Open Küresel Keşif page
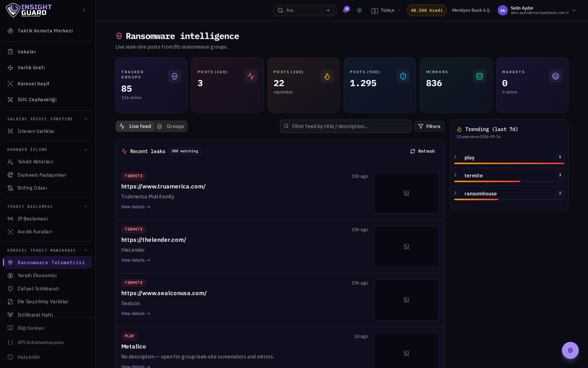This screenshot has width=588, height=368. 47,84
